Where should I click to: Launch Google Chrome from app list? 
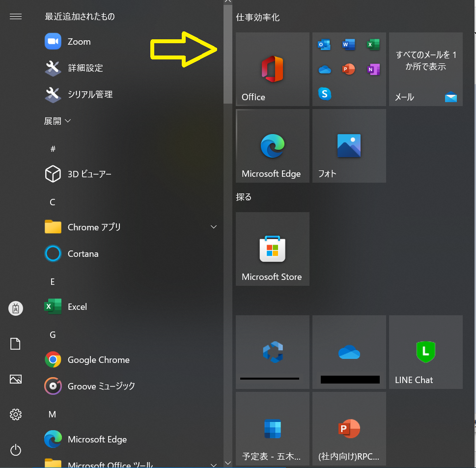[131, 359]
